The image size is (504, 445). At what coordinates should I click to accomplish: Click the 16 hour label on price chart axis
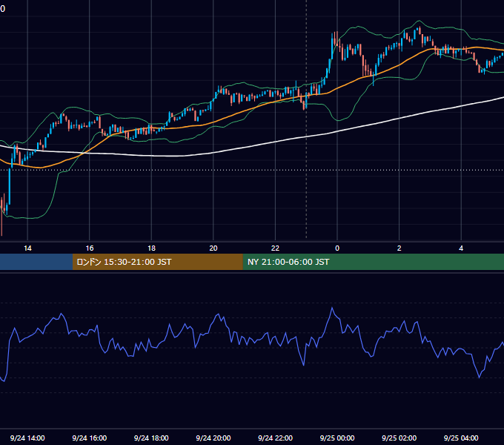pos(90,248)
